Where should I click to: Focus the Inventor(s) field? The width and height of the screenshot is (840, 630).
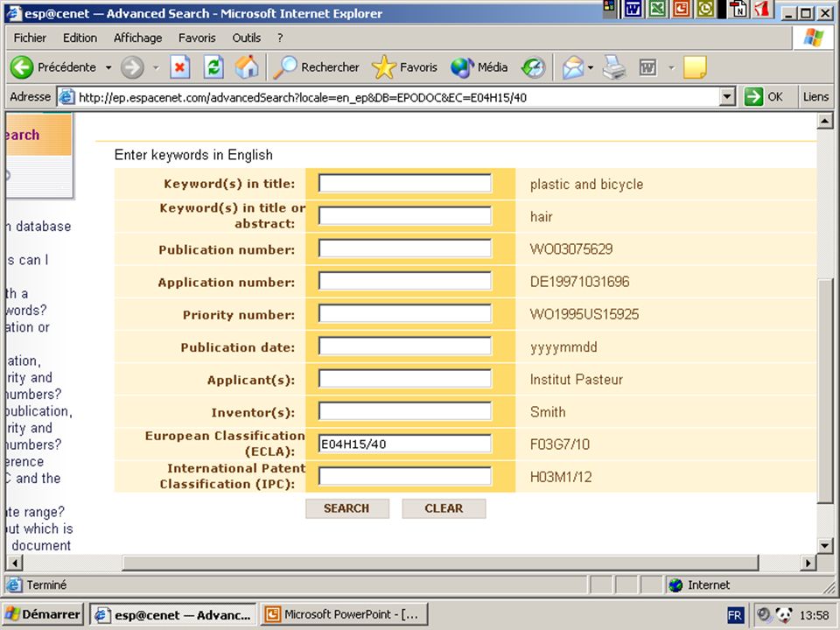click(405, 411)
